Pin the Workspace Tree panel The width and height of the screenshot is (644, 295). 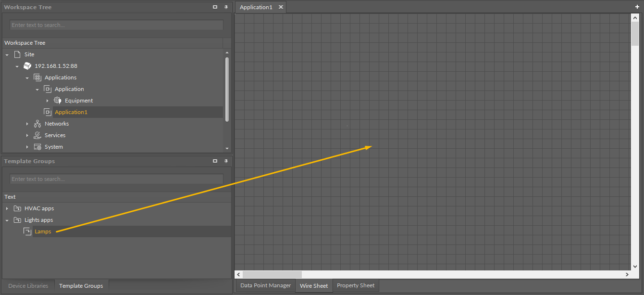(226, 7)
